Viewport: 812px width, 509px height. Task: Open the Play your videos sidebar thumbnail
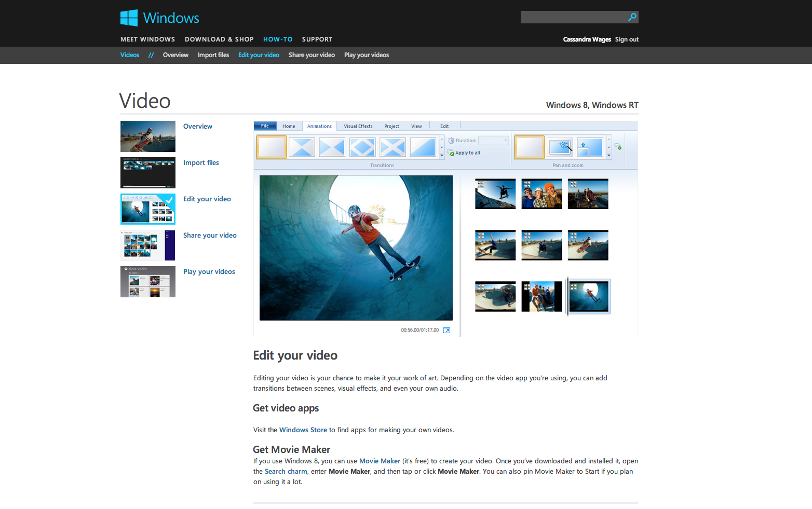148,282
